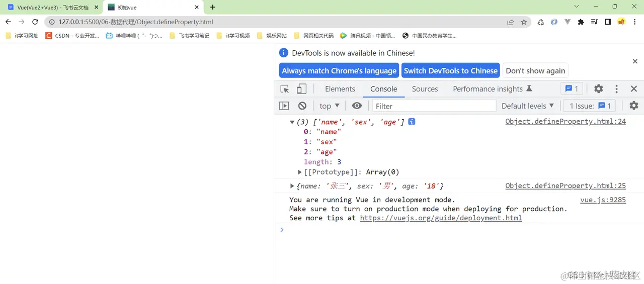Close the 初始vue browser tab
The width and height of the screenshot is (644, 284).
(196, 8)
